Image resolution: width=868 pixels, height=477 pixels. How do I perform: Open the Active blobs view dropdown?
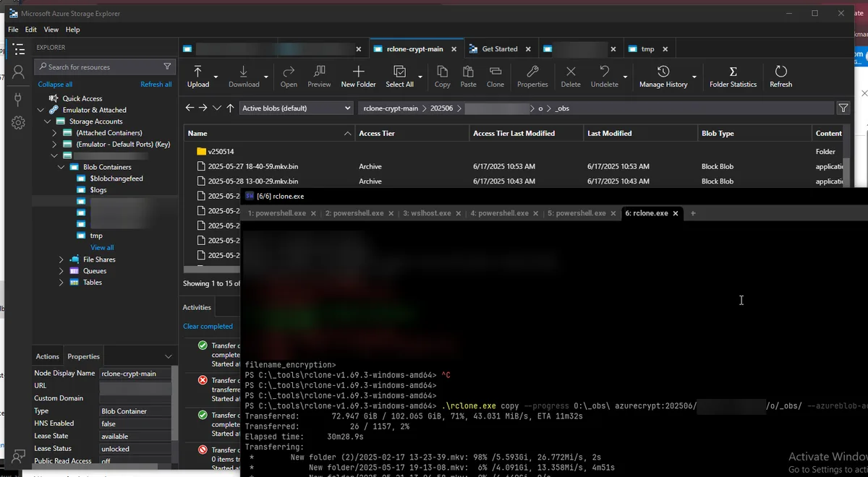(296, 108)
